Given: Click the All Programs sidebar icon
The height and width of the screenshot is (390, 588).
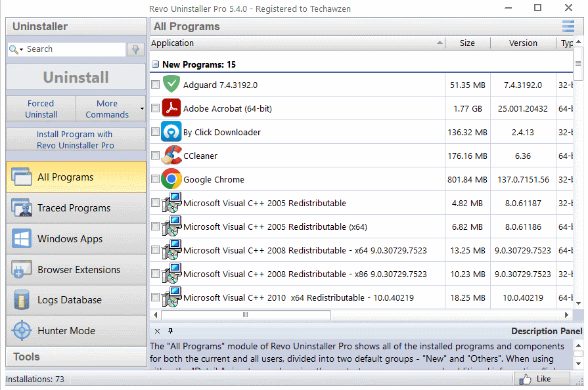Looking at the screenshot, I should point(22,177).
